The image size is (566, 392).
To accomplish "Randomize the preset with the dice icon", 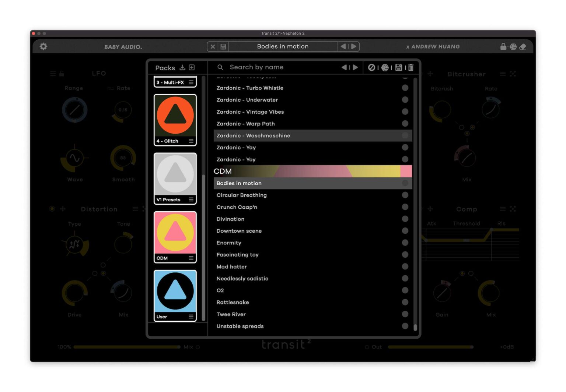I will 385,67.
